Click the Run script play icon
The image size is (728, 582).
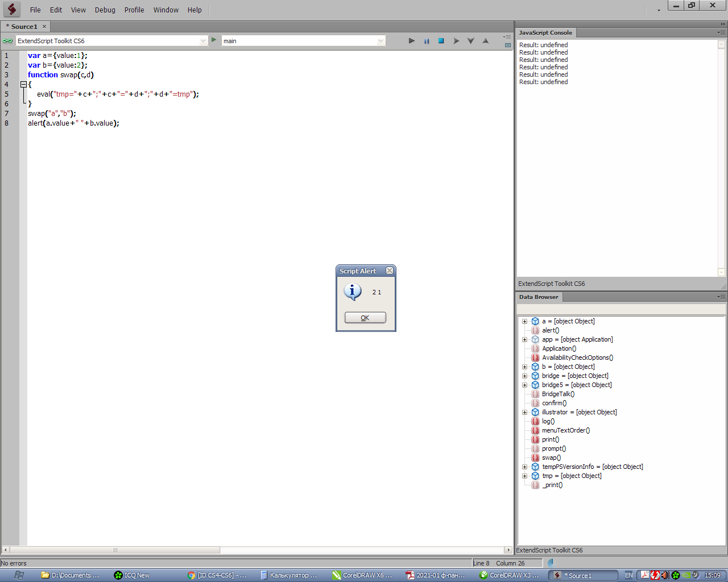(x=412, y=41)
